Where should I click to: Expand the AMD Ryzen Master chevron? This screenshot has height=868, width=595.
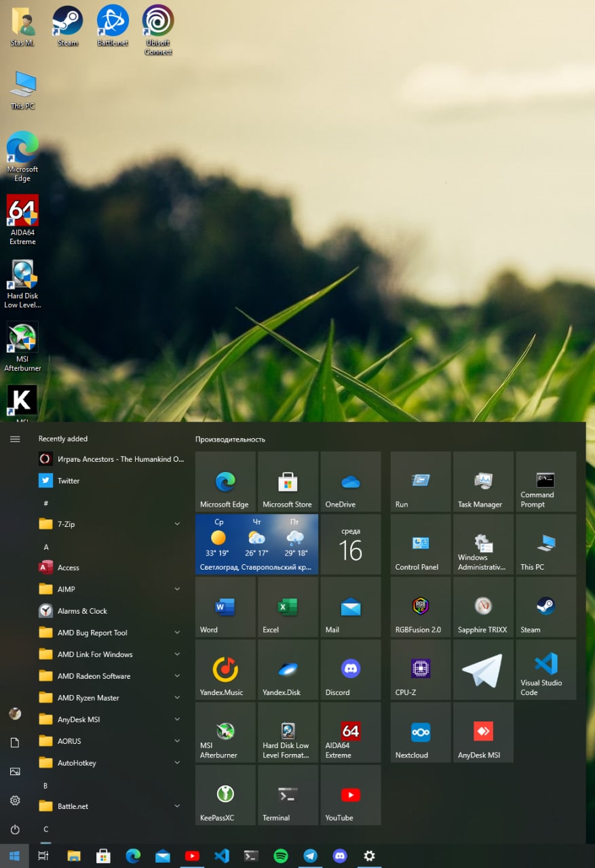tap(177, 698)
